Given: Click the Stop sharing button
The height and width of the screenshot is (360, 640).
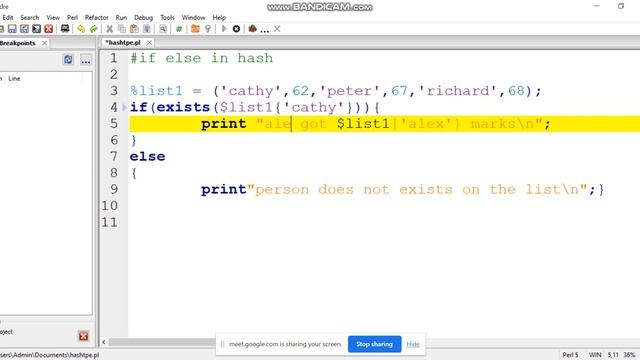Looking at the screenshot, I should (374, 344).
